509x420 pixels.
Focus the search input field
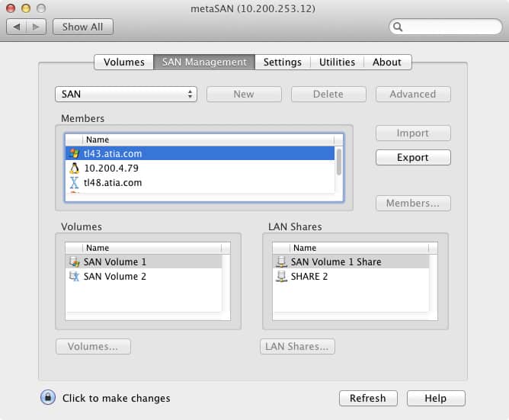(x=445, y=27)
